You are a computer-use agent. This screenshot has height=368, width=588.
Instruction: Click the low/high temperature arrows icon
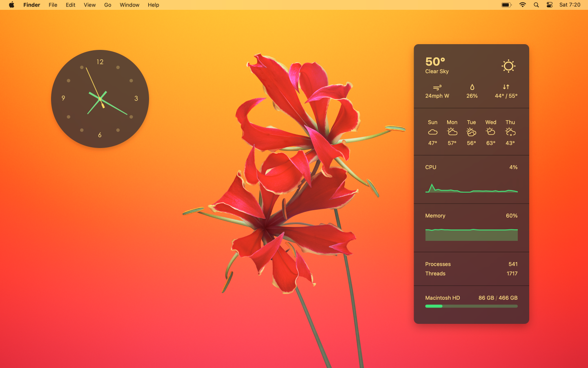(506, 87)
